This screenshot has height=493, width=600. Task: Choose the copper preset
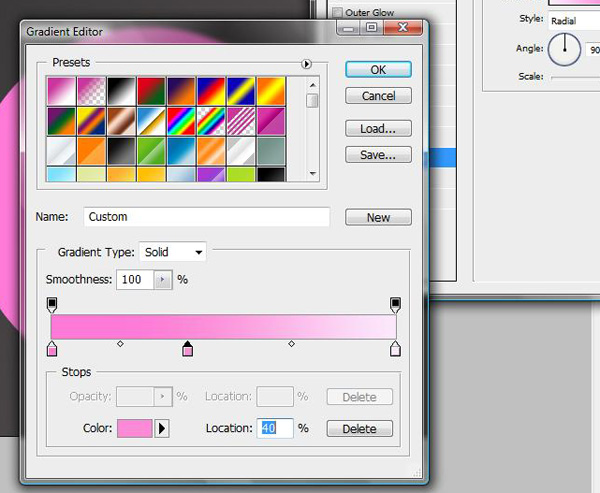[121, 121]
